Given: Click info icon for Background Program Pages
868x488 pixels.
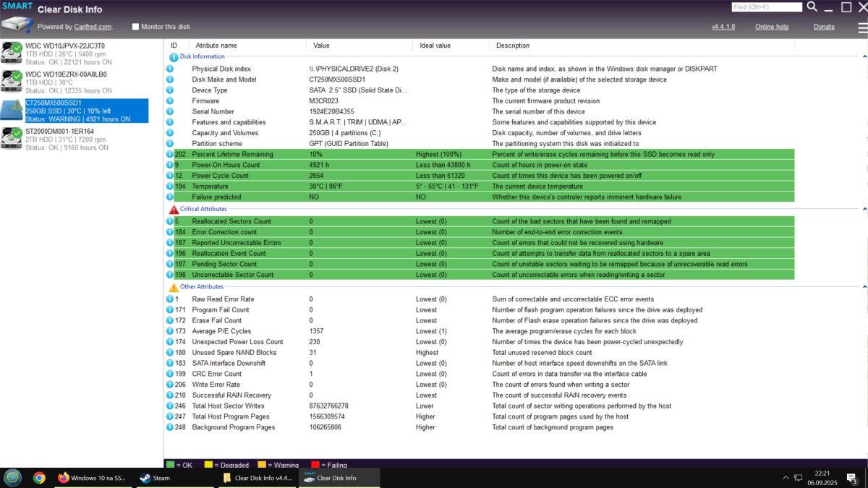Looking at the screenshot, I should (170, 427).
